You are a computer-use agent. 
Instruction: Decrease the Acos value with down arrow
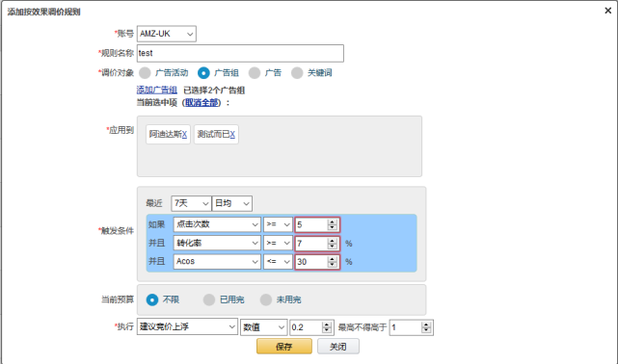[333, 265]
